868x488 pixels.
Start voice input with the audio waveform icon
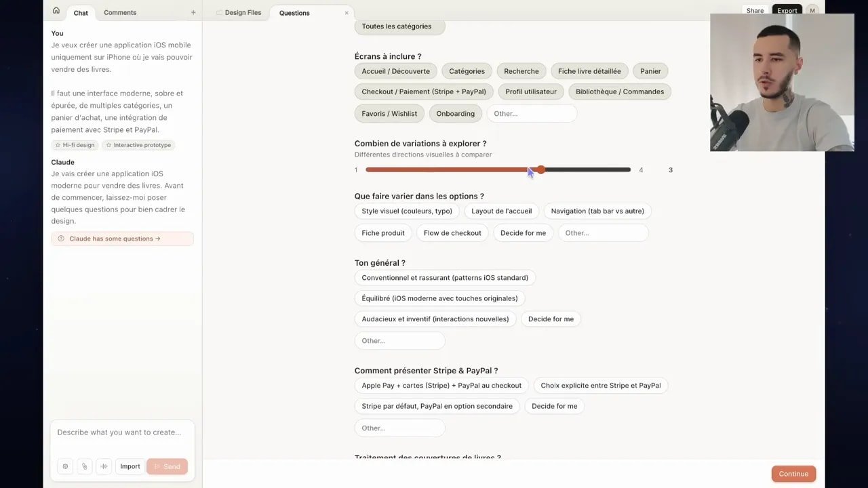coord(104,466)
